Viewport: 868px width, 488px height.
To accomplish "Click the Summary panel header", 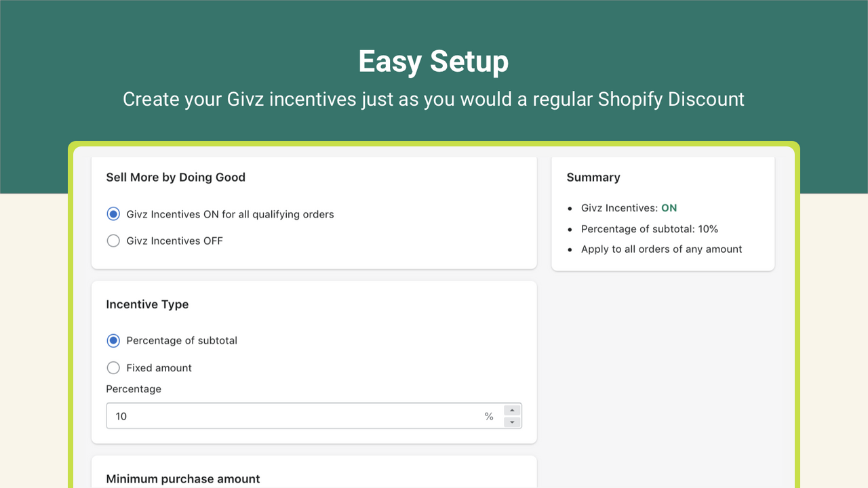I will coord(593,177).
